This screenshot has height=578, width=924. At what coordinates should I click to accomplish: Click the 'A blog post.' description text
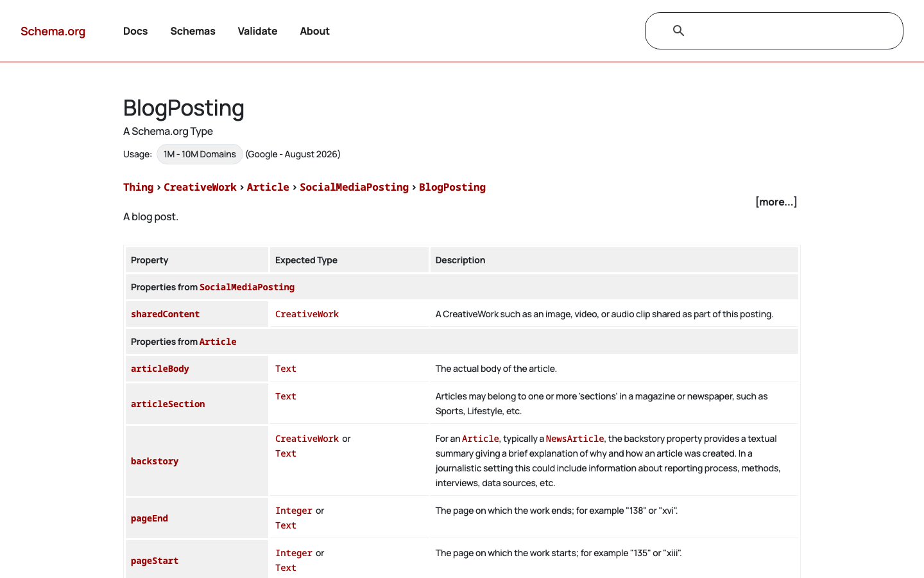151,216
